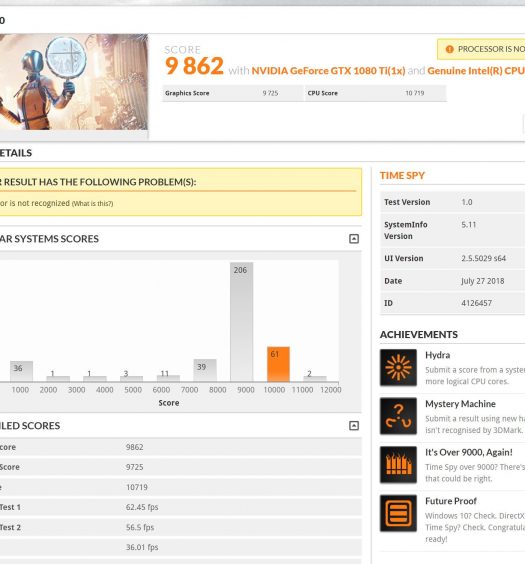Click the Score axis label under chart
This screenshot has height=564, width=525.
pos(169,403)
